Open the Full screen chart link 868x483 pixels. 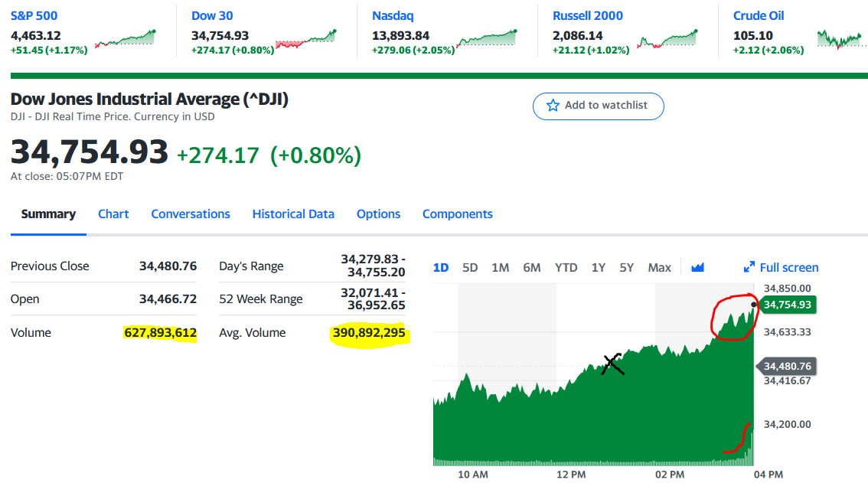point(789,268)
